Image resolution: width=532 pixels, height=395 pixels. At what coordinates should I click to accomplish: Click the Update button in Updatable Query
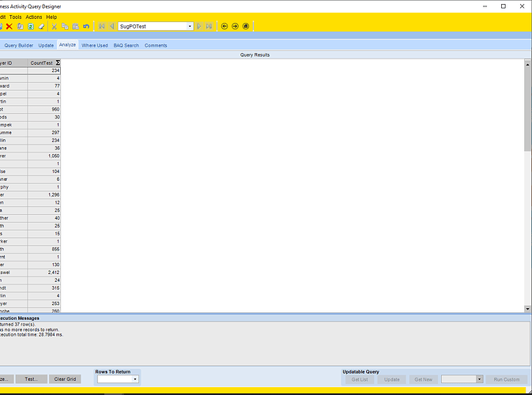392,379
